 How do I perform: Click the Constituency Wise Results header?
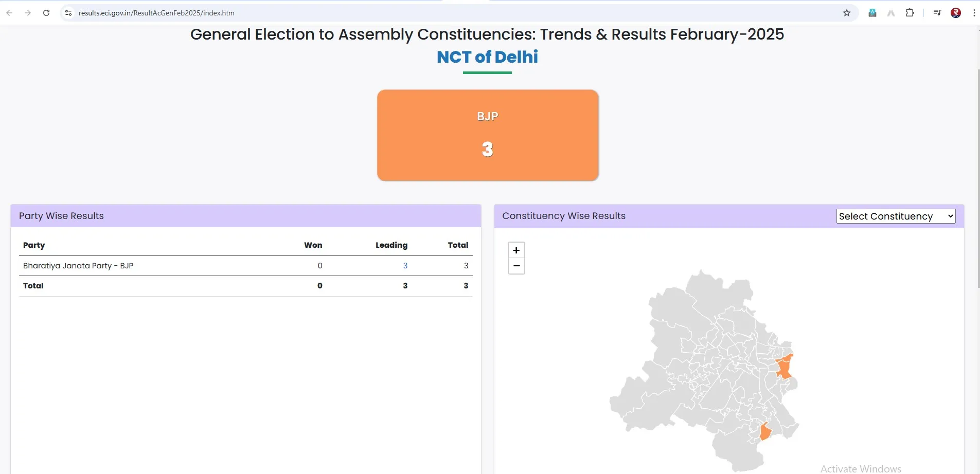[x=563, y=216]
